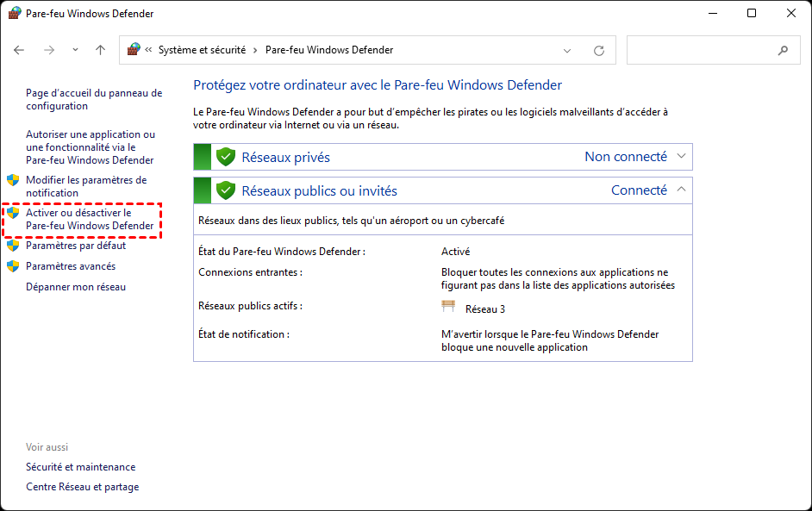
Task: Open 'Dépanner mon réseau' link
Action: (x=76, y=287)
